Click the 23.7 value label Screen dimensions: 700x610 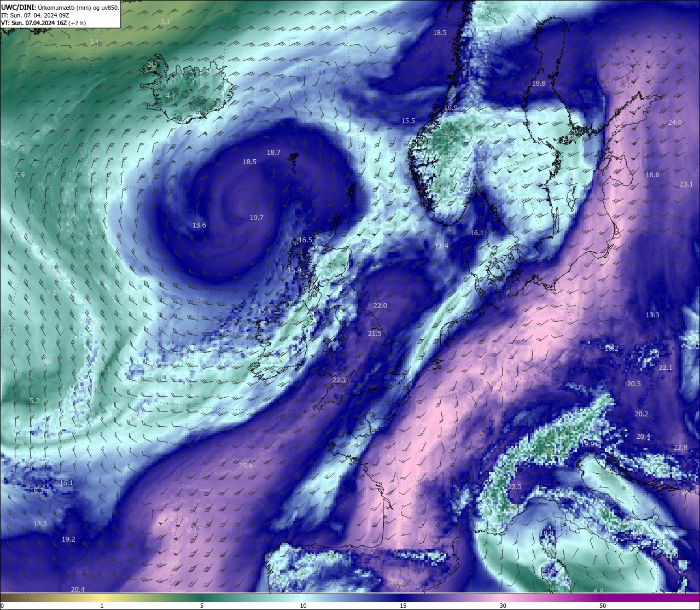[x=195, y=530]
